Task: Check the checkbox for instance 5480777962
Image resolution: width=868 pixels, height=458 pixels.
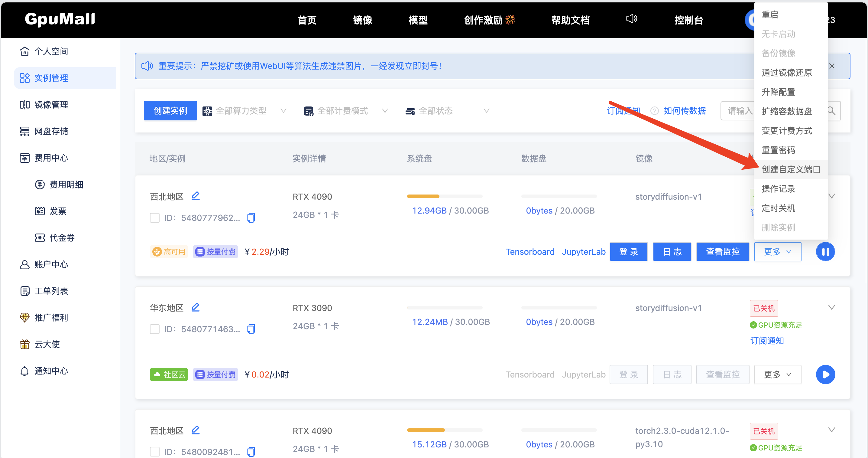Action: coord(155,218)
